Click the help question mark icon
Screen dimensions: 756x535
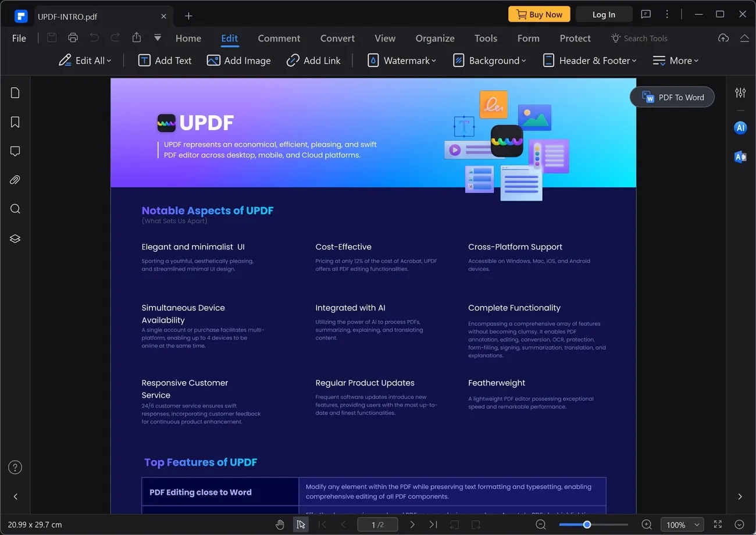[x=15, y=467]
